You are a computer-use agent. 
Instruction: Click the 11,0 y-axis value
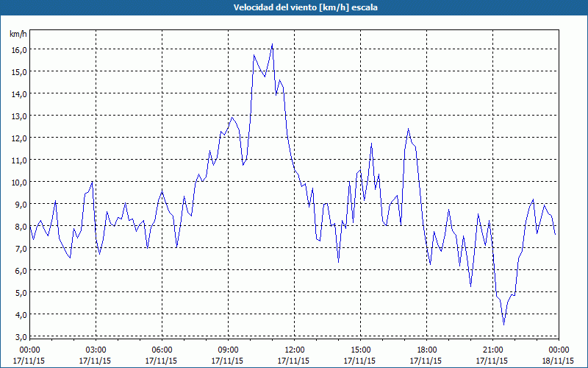point(20,160)
